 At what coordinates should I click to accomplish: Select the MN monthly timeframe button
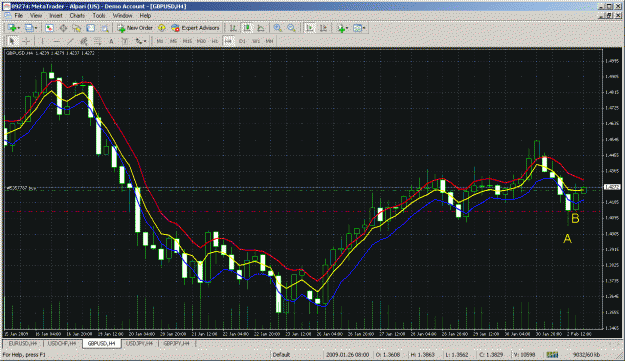pos(269,41)
